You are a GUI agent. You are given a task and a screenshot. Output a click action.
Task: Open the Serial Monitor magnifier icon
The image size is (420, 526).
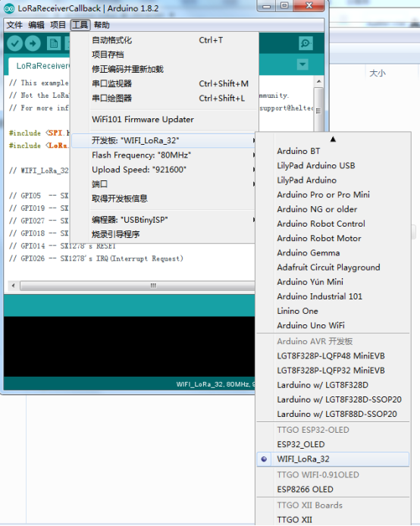click(306, 43)
